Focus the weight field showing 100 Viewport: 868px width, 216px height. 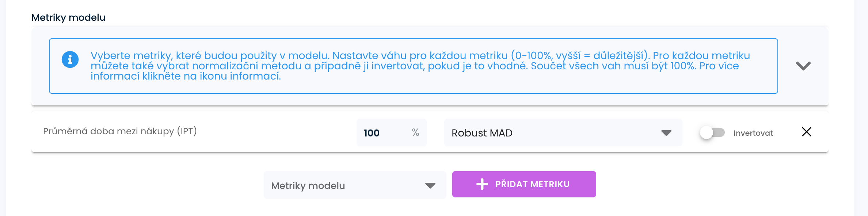[x=380, y=133]
